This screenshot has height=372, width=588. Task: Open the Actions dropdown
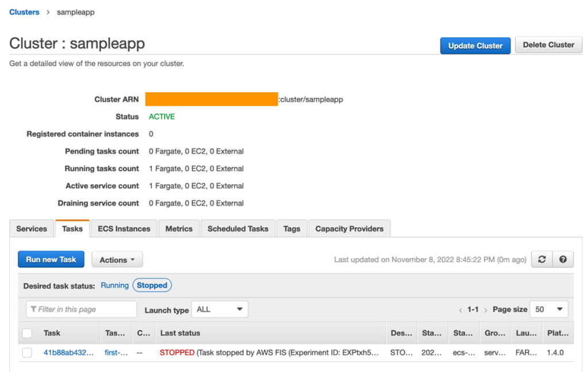click(117, 259)
